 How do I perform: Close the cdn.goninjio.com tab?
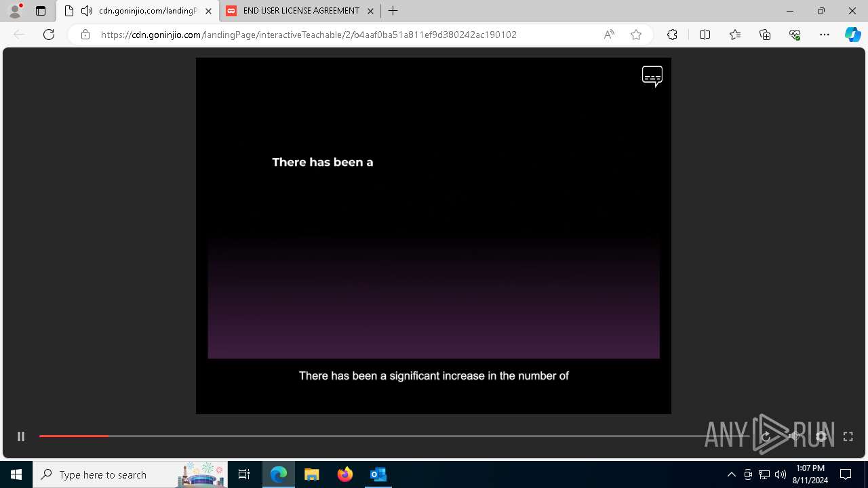pyautogui.click(x=208, y=11)
